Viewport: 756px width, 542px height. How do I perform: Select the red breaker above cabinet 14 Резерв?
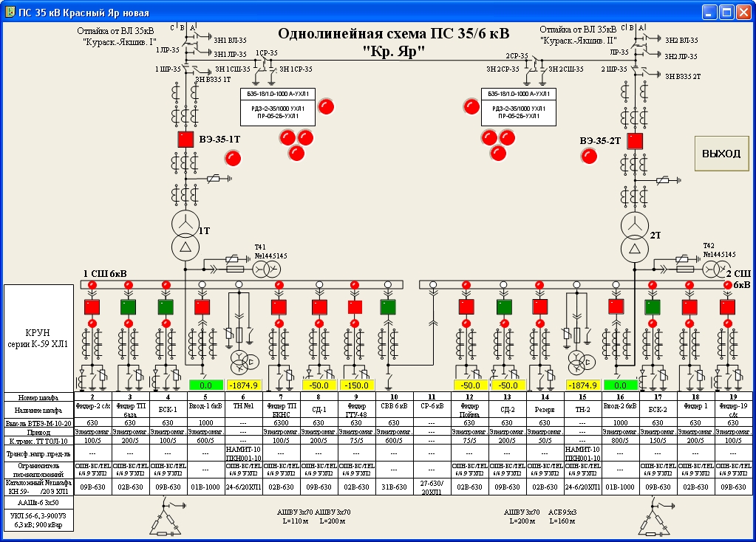click(540, 307)
